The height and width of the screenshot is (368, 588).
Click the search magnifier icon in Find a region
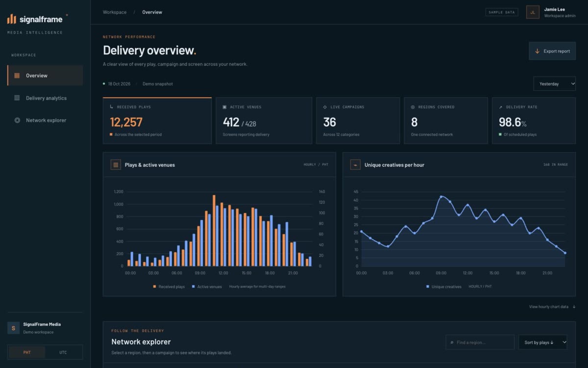click(451, 342)
